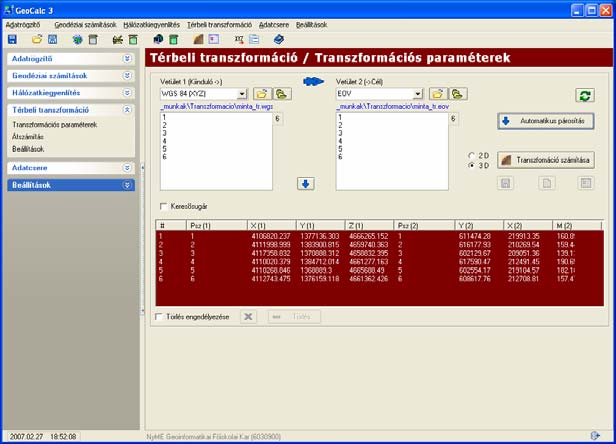The width and height of the screenshot is (616, 444).
Task: Click the Y (2) column header
Action: [479, 226]
